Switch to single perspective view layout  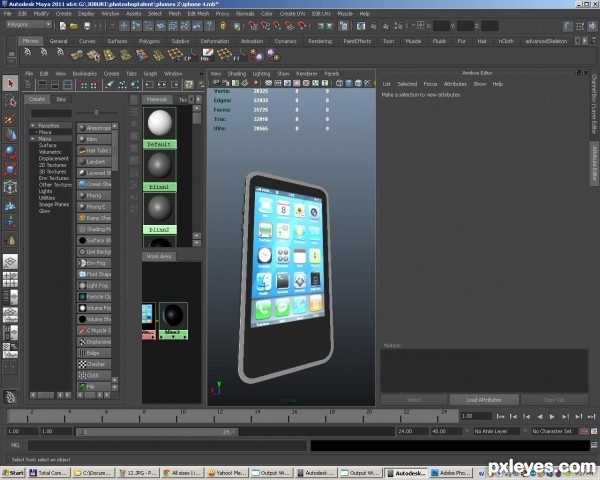coord(10,261)
